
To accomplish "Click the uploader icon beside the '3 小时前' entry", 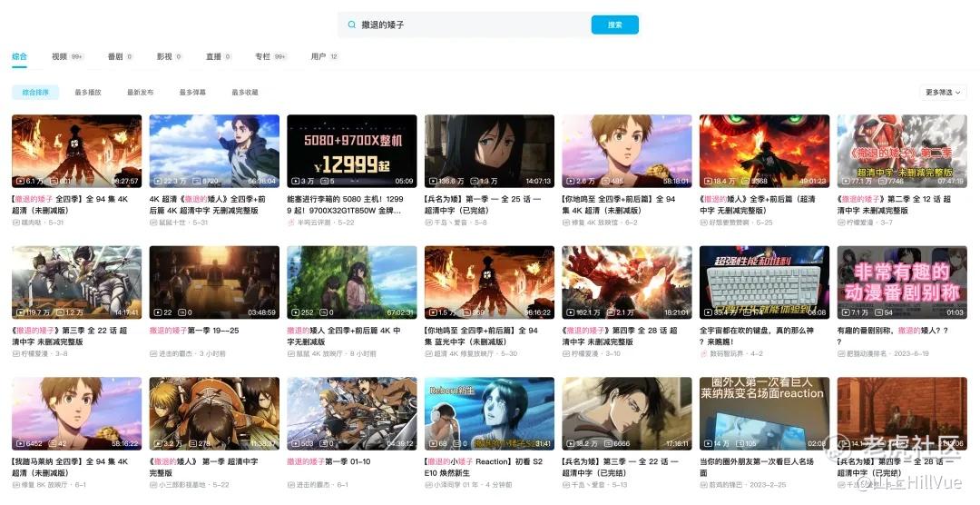I will click(x=153, y=353).
